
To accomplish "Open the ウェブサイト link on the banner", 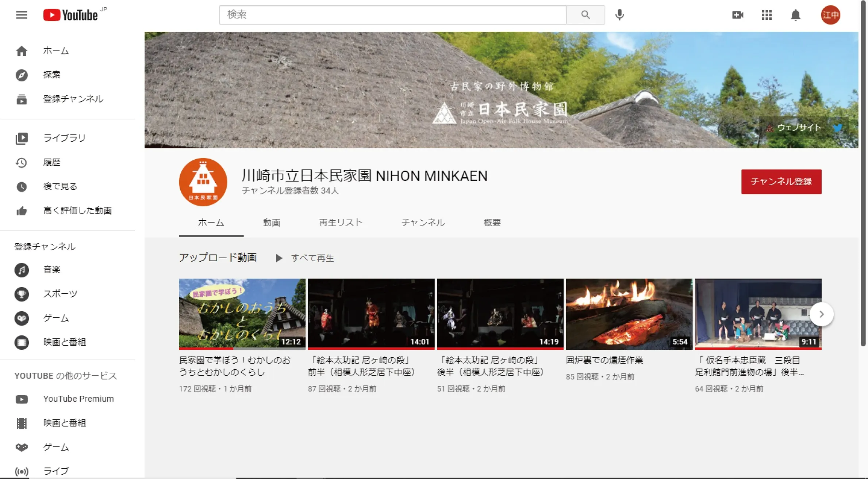I will point(797,128).
